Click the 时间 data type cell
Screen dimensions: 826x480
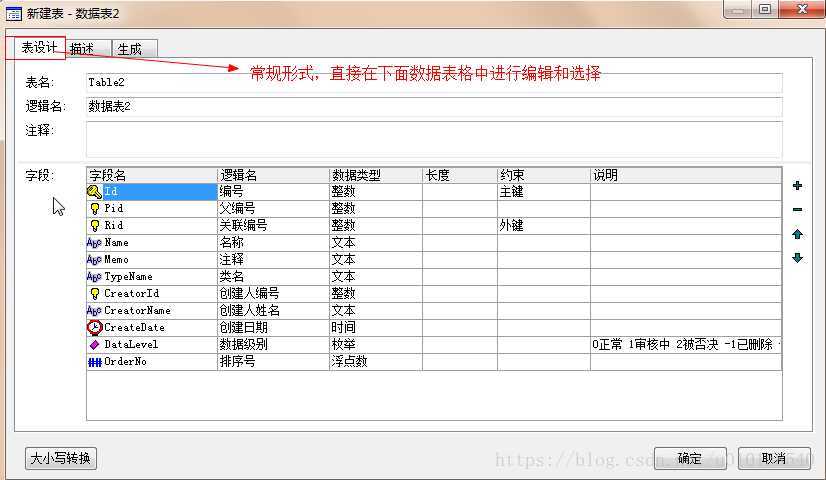tap(376, 328)
